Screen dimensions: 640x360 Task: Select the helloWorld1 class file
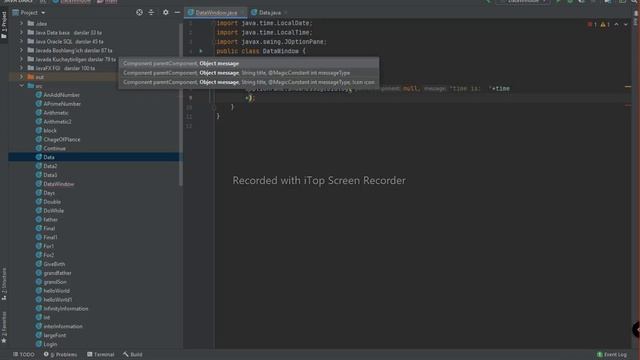(54, 300)
